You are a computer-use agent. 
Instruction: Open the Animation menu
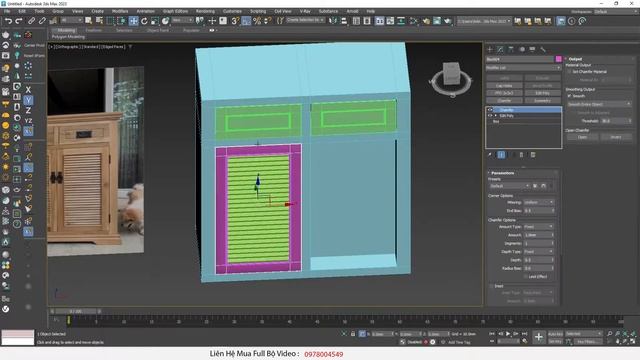coord(146,11)
